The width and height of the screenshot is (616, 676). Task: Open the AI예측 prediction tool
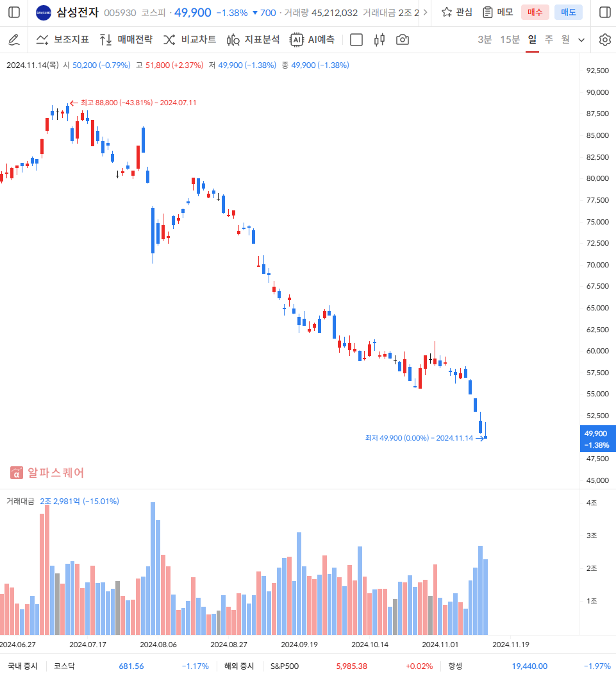(x=312, y=40)
